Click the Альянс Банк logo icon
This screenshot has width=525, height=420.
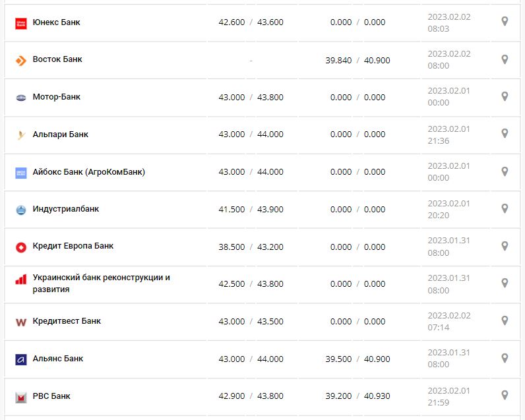click(20, 359)
